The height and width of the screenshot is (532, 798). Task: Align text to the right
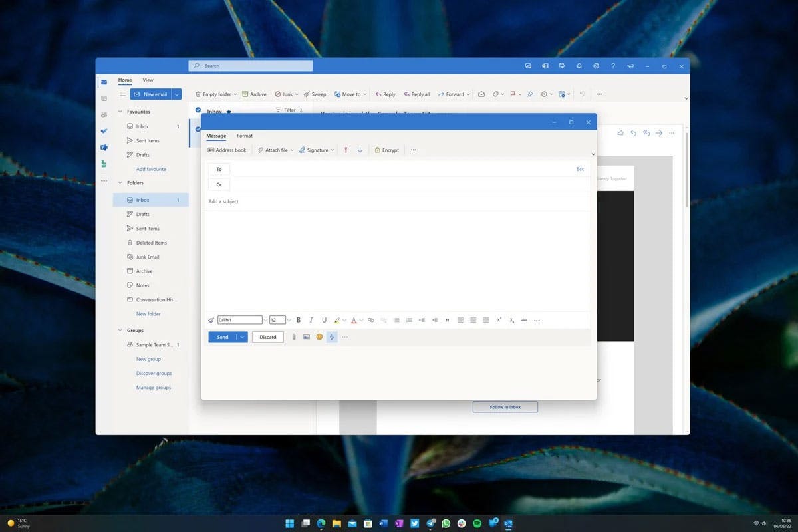point(486,320)
